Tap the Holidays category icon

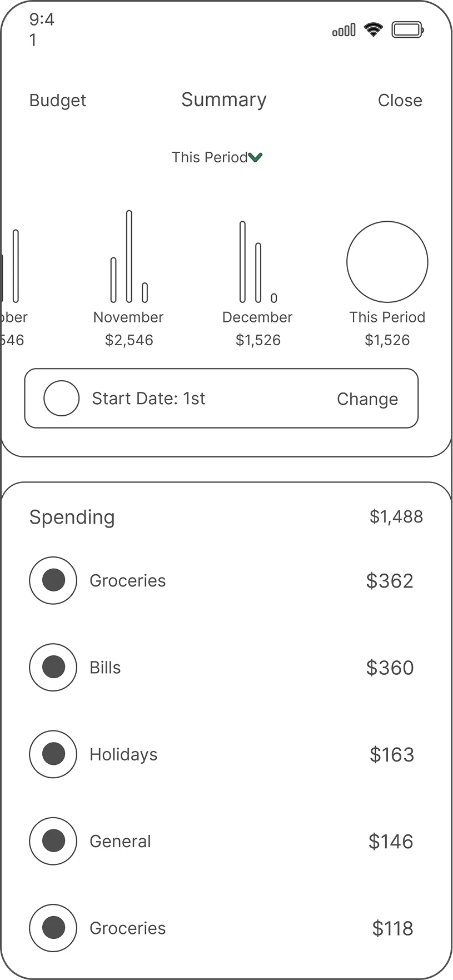pos(53,754)
